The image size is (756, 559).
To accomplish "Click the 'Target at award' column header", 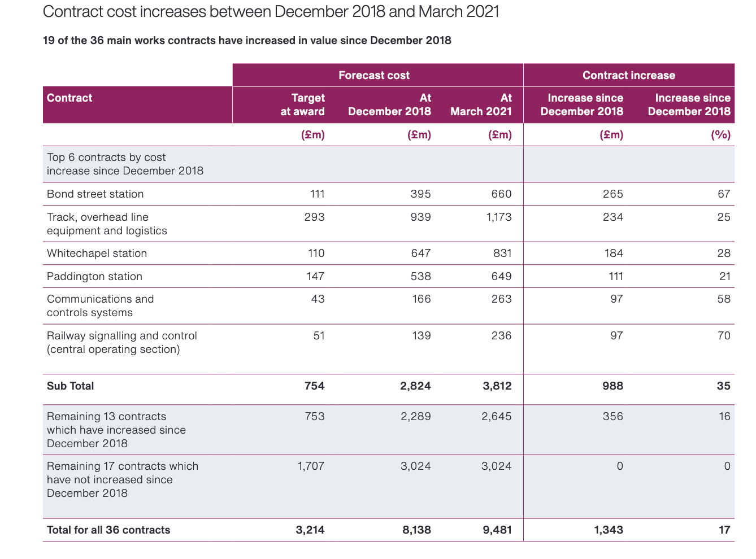I will point(303,104).
